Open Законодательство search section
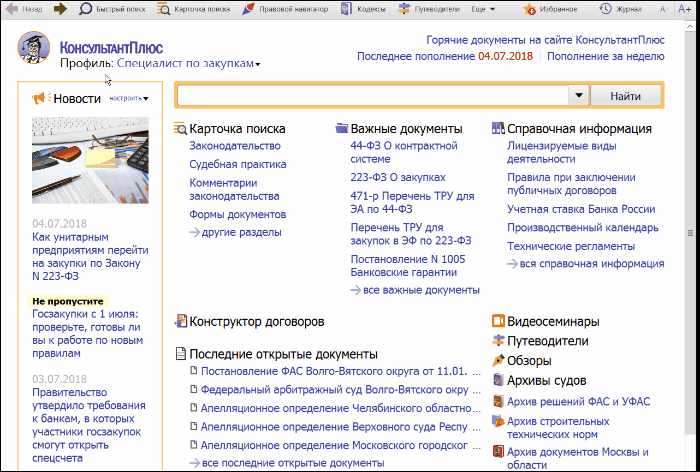Screen dimensions: 700x472 235,146
